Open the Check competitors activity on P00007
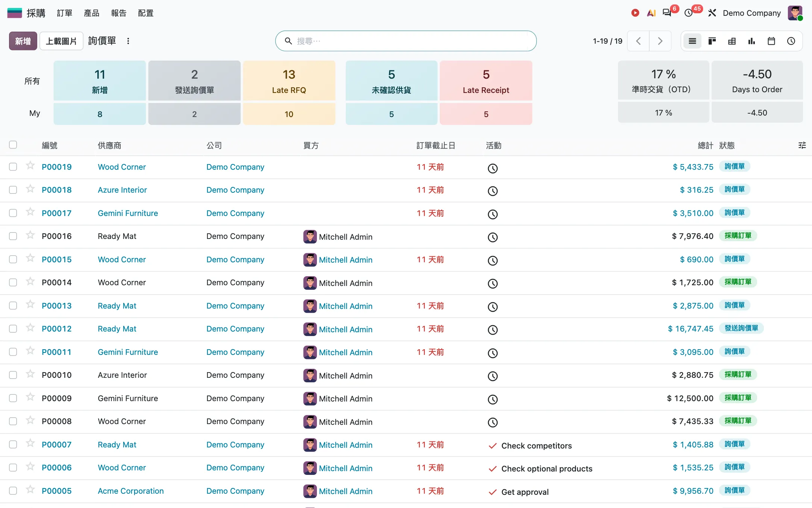 [x=536, y=446]
